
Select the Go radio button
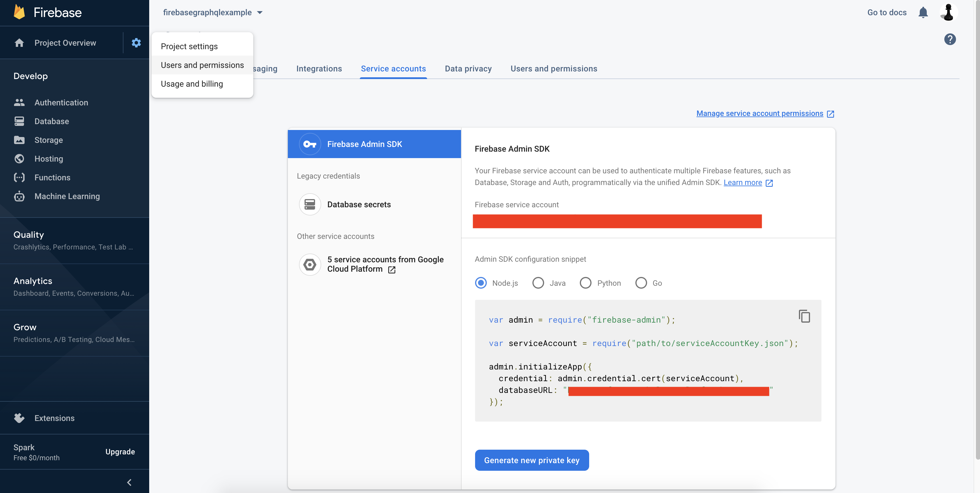click(x=641, y=283)
